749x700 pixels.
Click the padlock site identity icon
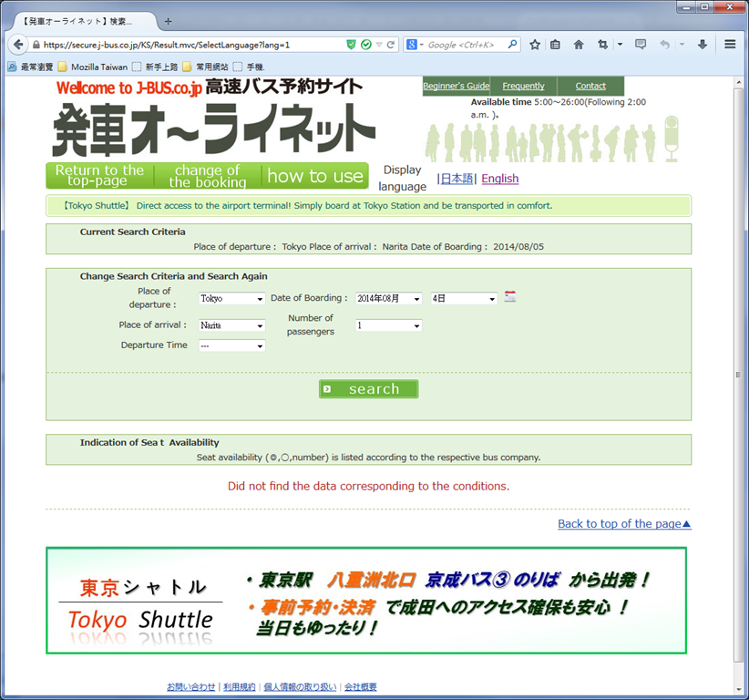coord(36,45)
